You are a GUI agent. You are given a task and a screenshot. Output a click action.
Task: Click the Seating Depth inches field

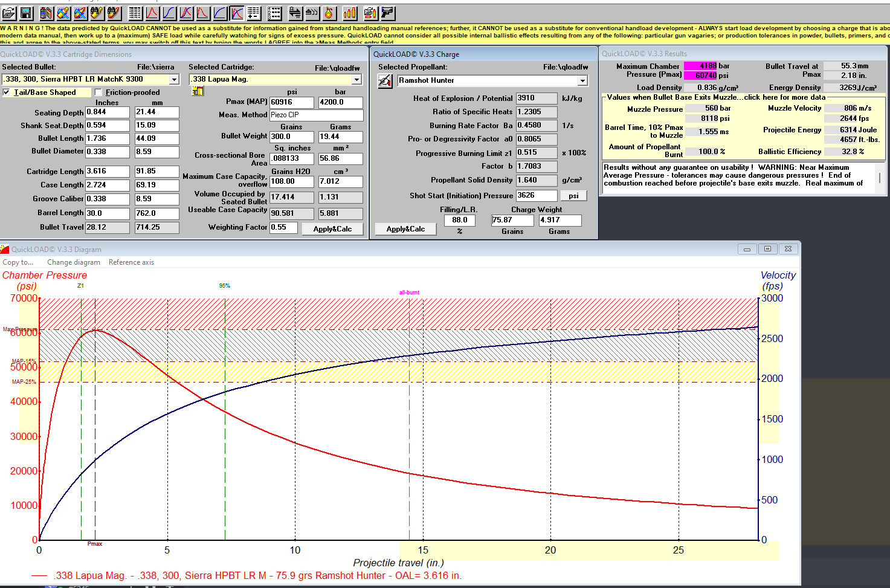(108, 112)
